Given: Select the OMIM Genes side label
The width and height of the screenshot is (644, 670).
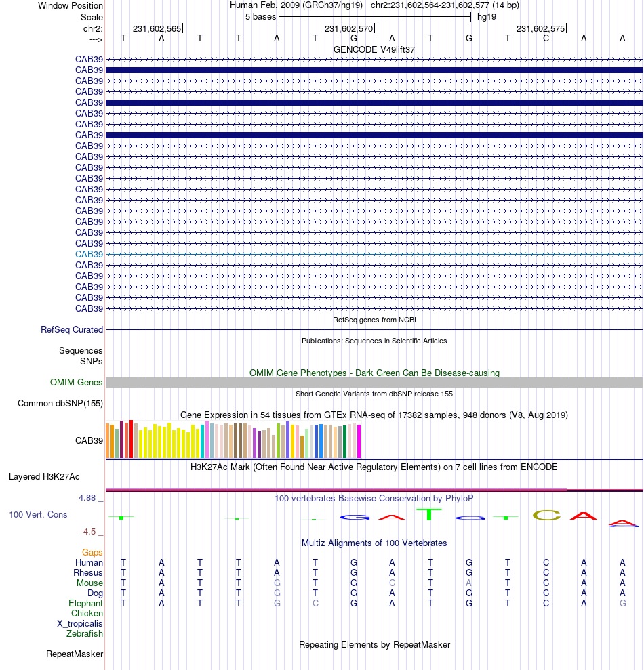Looking at the screenshot, I should pos(76,383).
